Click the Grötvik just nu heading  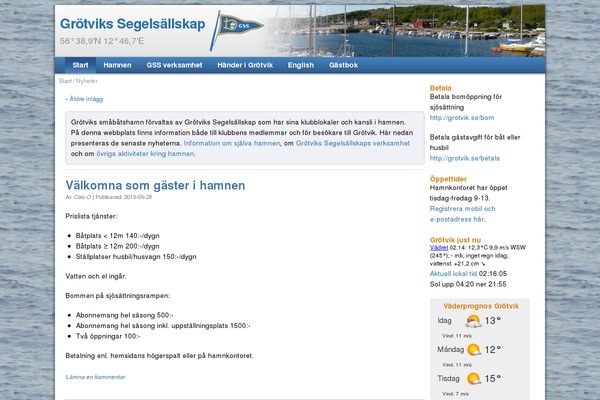tap(455, 240)
